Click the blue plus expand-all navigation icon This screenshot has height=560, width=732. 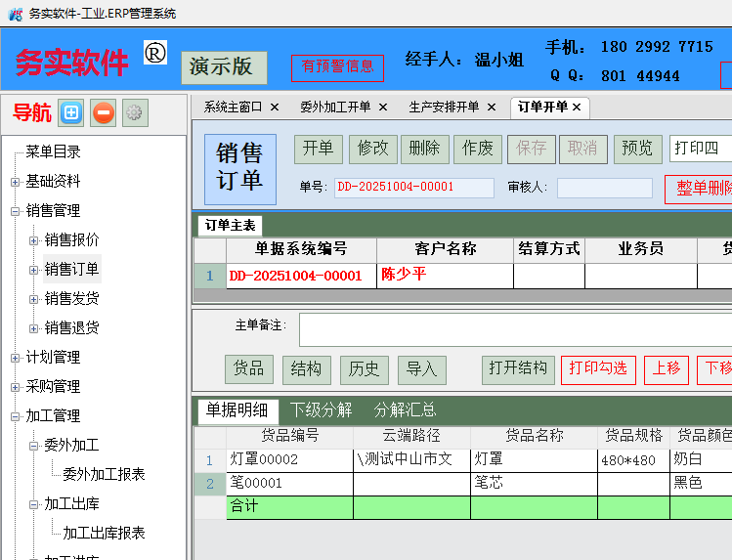click(x=70, y=113)
